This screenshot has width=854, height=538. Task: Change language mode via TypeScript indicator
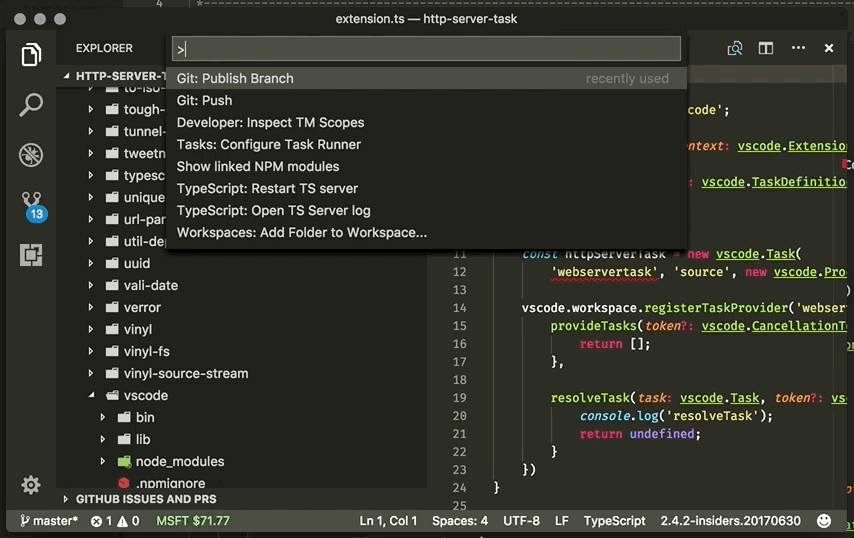(x=614, y=521)
